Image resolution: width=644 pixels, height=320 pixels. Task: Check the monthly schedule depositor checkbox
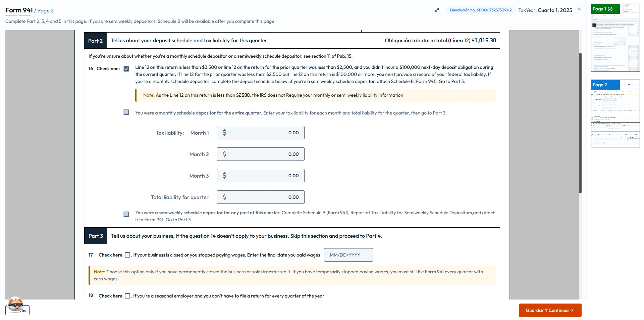[126, 112]
